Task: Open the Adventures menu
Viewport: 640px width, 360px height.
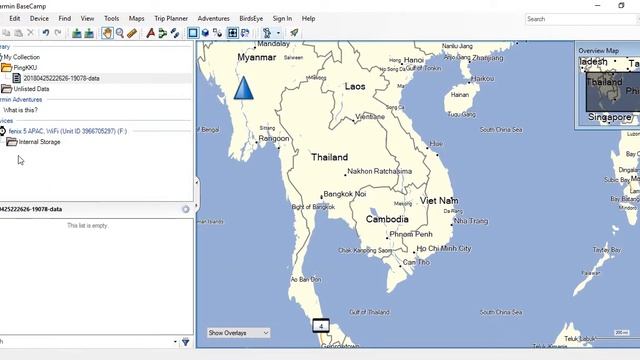Action: [x=213, y=19]
